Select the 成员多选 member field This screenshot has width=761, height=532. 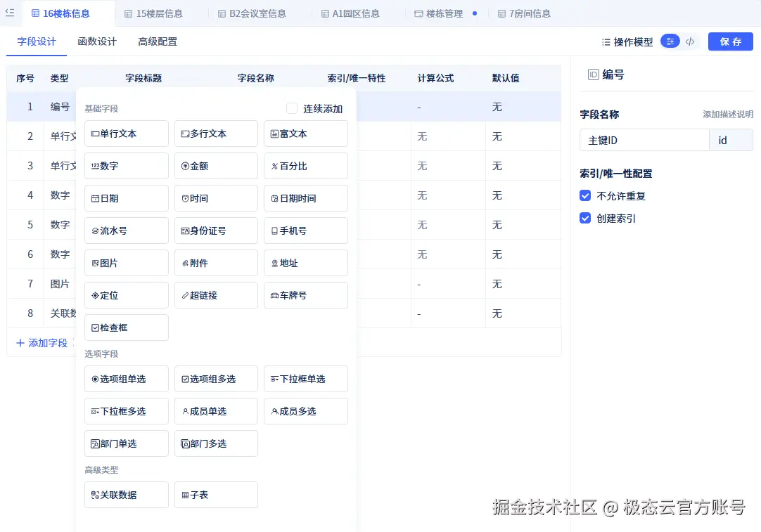(x=306, y=411)
